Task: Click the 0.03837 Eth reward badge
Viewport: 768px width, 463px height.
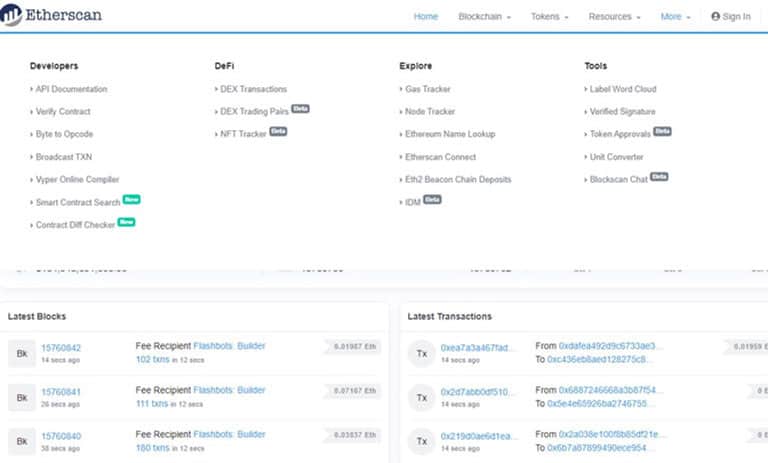Action: pyautogui.click(x=354, y=435)
